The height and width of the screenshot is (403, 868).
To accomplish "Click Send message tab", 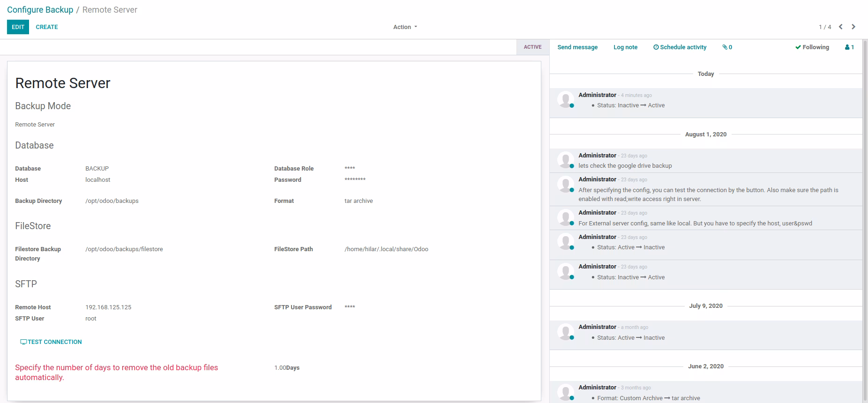I will pos(577,47).
